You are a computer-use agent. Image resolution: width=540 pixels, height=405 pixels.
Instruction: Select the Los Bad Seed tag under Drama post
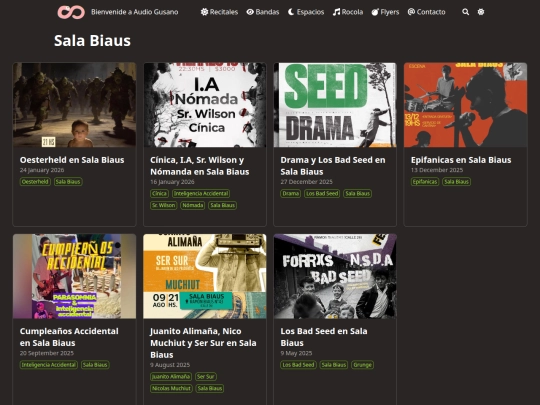322,193
